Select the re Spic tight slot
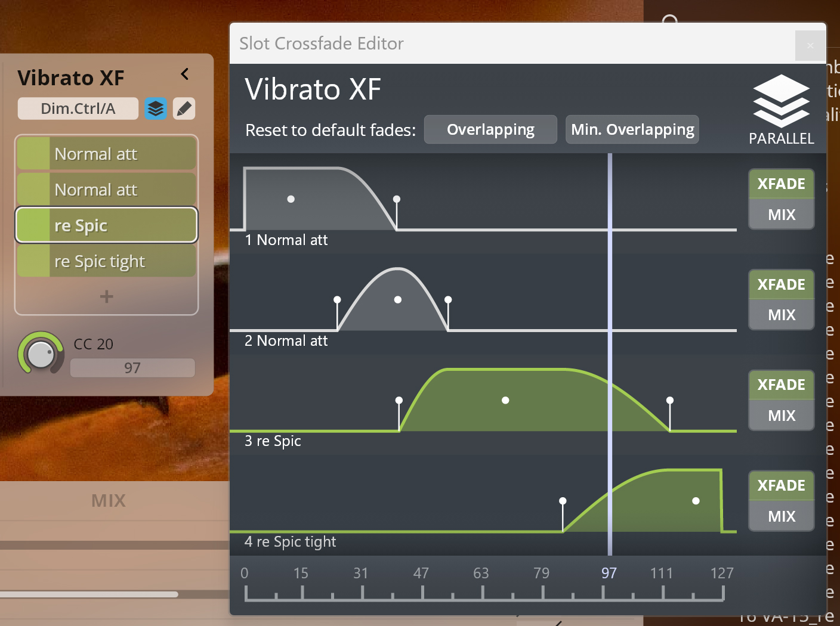The height and width of the screenshot is (626, 840). (107, 261)
